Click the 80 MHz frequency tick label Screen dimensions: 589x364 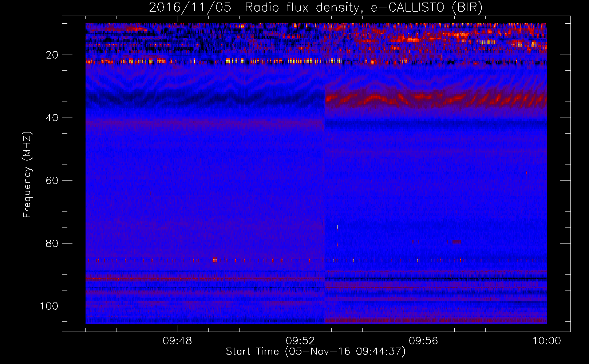coord(52,243)
